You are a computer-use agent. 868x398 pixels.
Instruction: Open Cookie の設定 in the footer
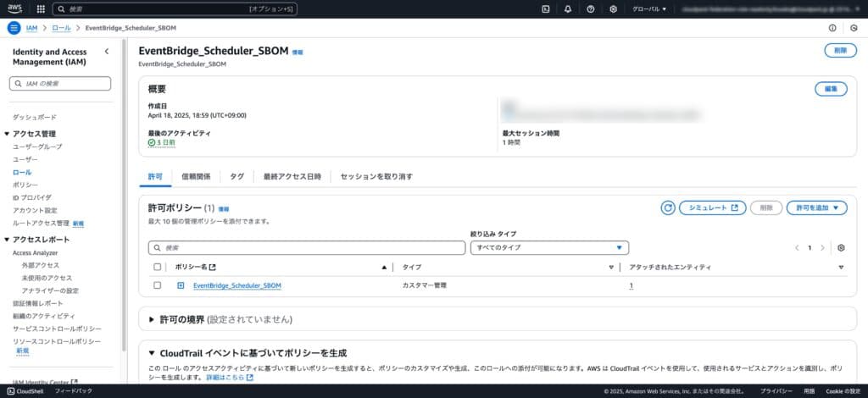pos(843,391)
